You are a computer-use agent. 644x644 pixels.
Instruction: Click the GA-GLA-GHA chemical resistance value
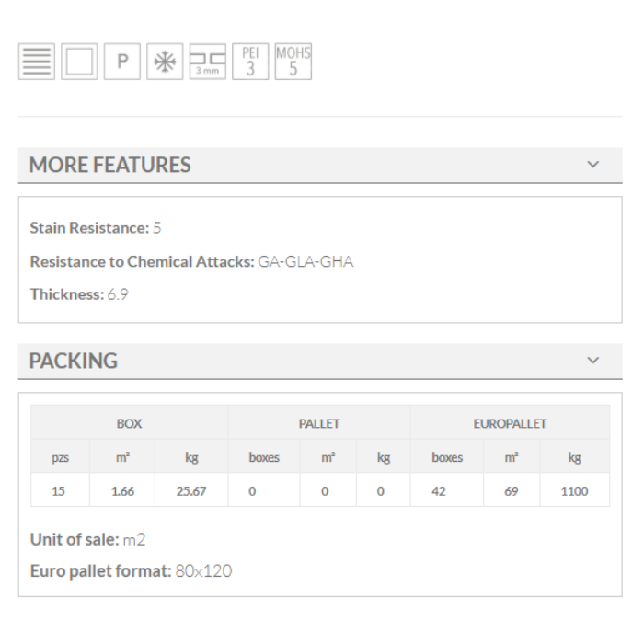coord(305,262)
